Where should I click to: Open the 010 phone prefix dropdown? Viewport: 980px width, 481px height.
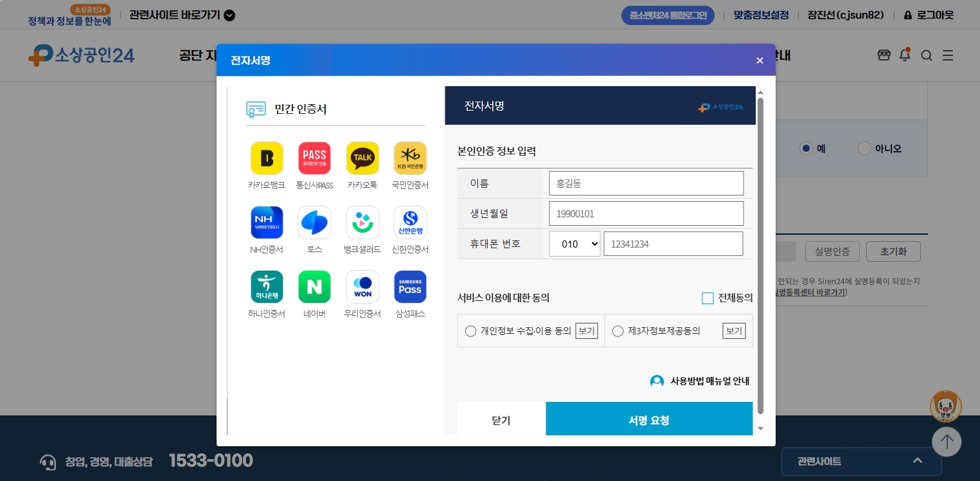click(x=575, y=244)
